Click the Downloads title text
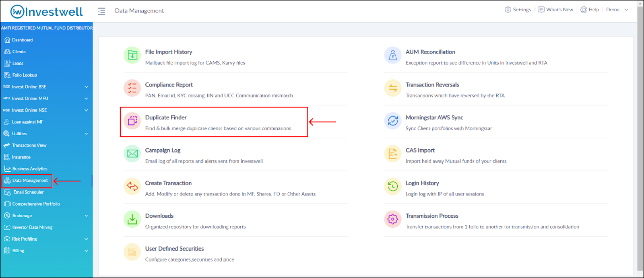This screenshot has height=278, width=644. [x=159, y=216]
